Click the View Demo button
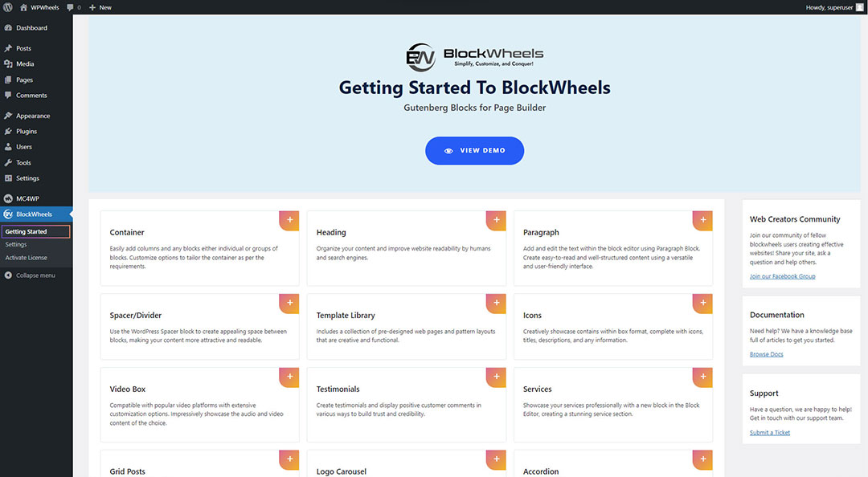The height and width of the screenshot is (477, 868). (474, 151)
